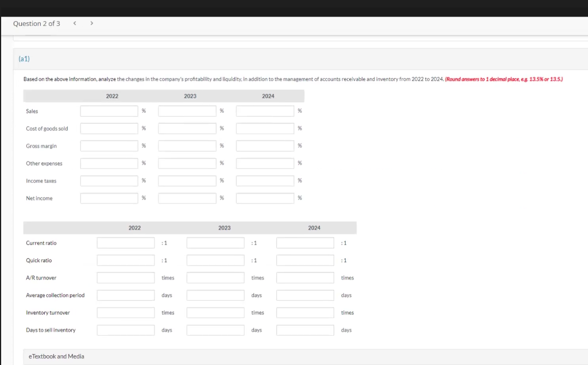Select Cost of goods sold 2023 field
Image resolution: width=588 pixels, height=365 pixels.
(187, 128)
